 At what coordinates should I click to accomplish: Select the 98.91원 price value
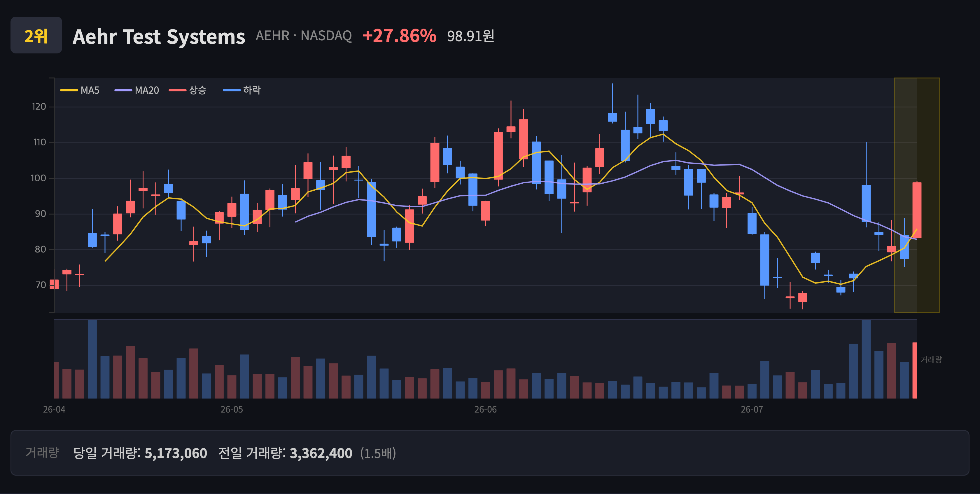coord(470,36)
